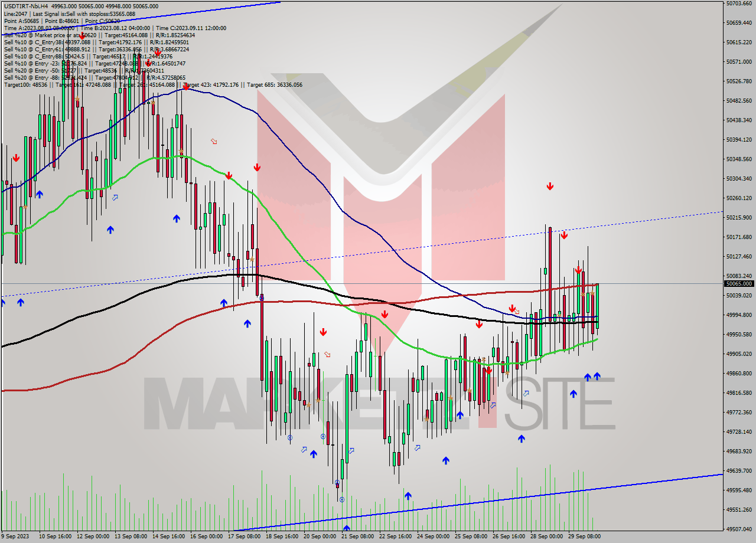The width and height of the screenshot is (756, 543).
Task: Click the 'Target 423: 41792.176' value
Action: click(211, 84)
